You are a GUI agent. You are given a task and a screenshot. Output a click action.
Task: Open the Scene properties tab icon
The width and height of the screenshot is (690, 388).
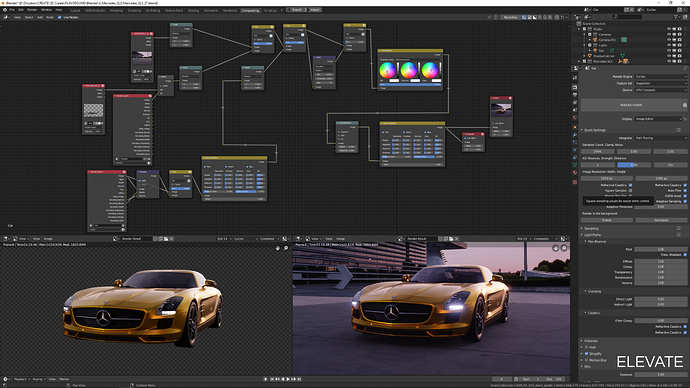575,110
